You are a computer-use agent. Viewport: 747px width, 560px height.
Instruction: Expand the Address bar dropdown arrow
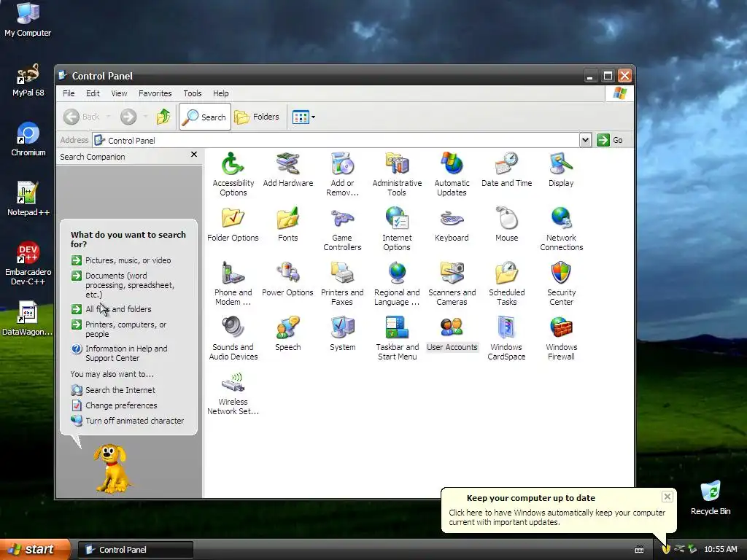586,140
